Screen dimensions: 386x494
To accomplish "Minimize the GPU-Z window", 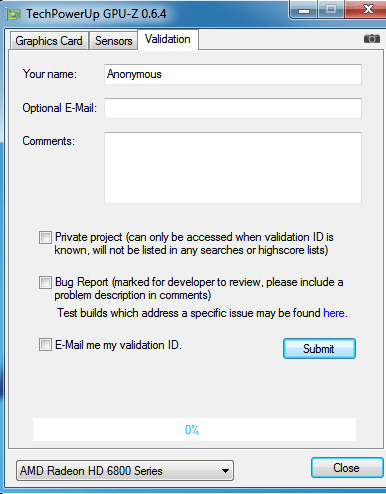I will tap(303, 10).
